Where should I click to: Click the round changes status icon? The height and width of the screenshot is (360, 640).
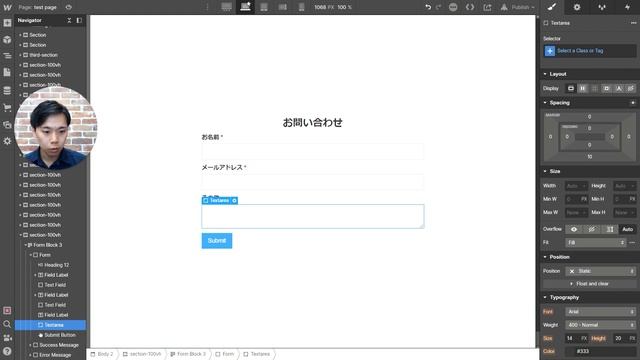tap(453, 7)
